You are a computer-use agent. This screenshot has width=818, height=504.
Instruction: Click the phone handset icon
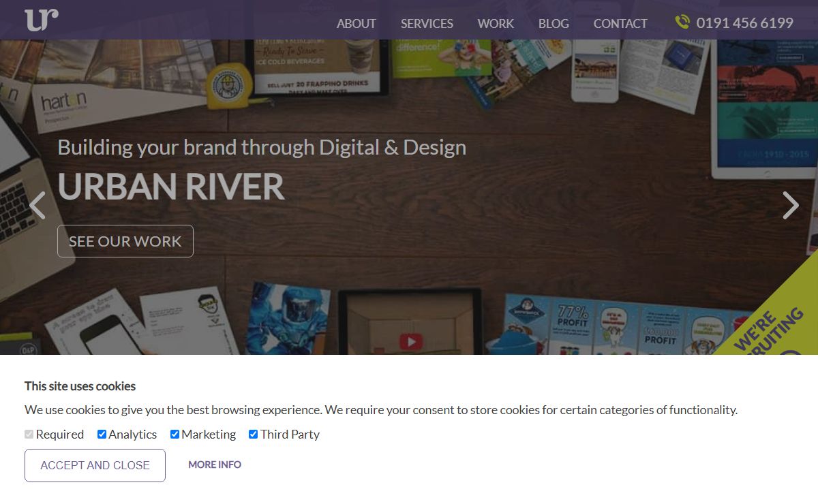click(x=682, y=22)
